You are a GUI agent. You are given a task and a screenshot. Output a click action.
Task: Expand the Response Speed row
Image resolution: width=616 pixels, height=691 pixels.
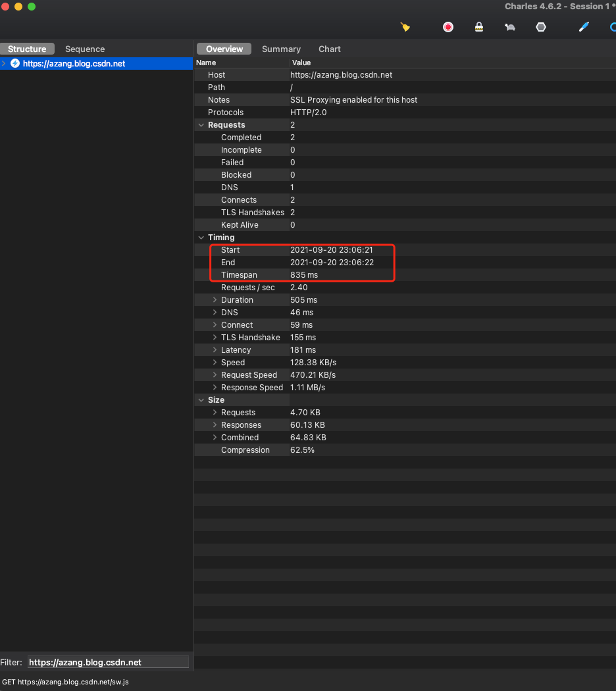coord(215,388)
